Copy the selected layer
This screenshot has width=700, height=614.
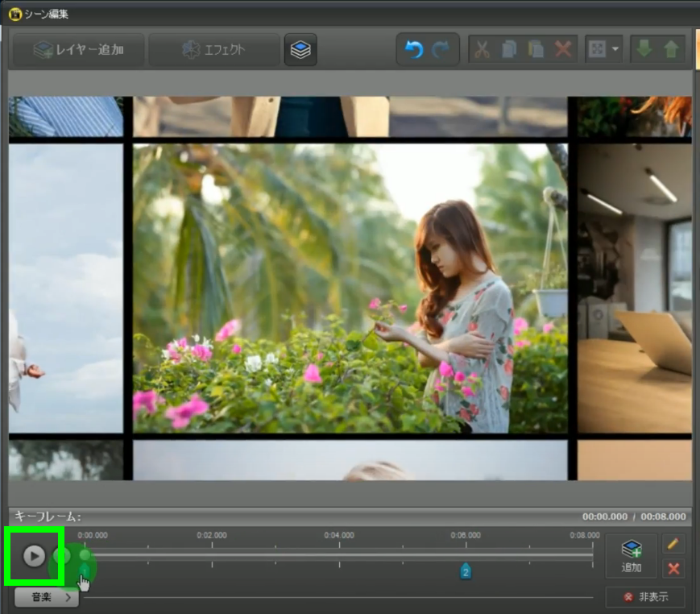tap(509, 49)
